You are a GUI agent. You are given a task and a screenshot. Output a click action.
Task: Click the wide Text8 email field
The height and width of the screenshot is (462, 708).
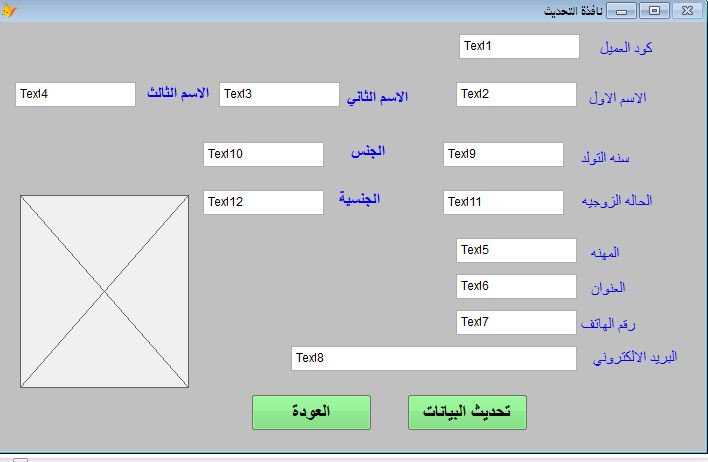click(434, 359)
